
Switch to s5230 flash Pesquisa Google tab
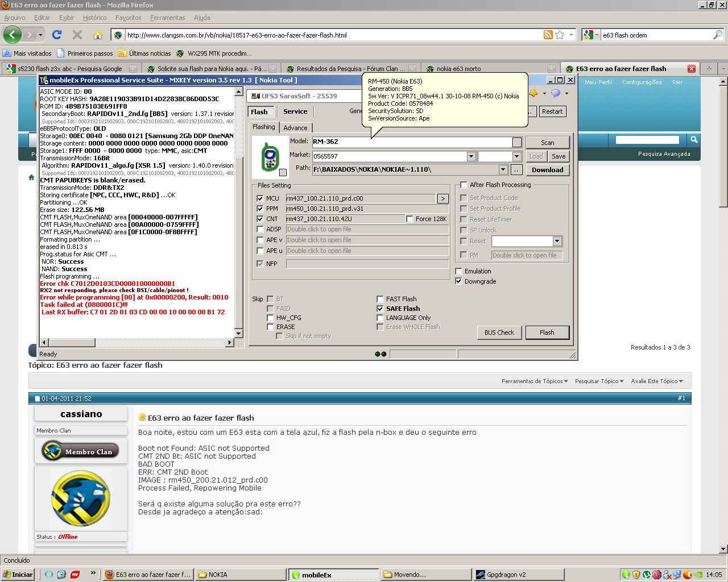[x=70, y=69]
